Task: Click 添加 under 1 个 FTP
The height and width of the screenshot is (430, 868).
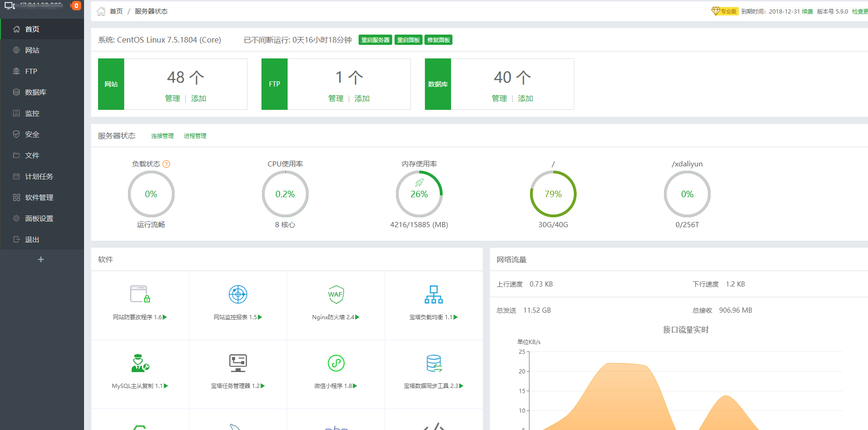Action: point(362,99)
